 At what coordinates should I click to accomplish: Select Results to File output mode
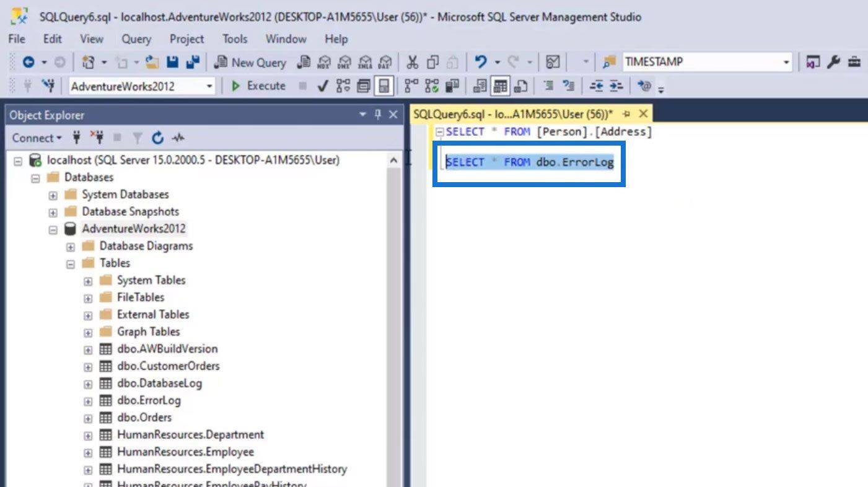coord(520,86)
